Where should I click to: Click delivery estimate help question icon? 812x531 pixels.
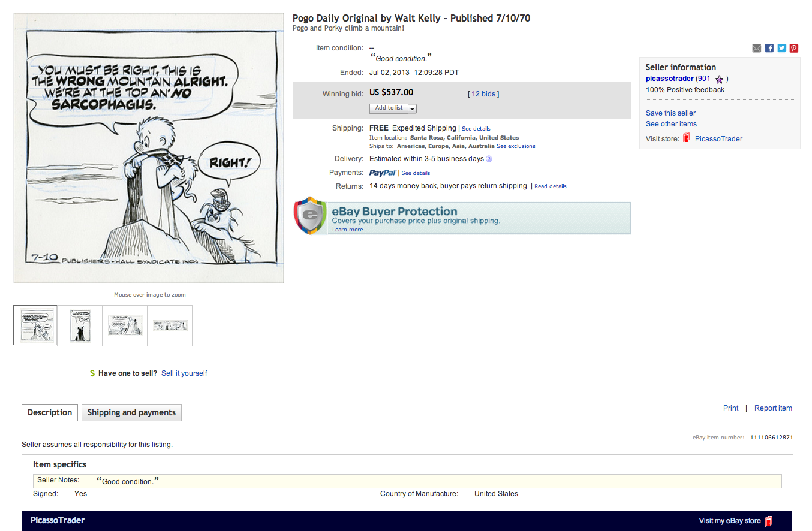tap(489, 159)
